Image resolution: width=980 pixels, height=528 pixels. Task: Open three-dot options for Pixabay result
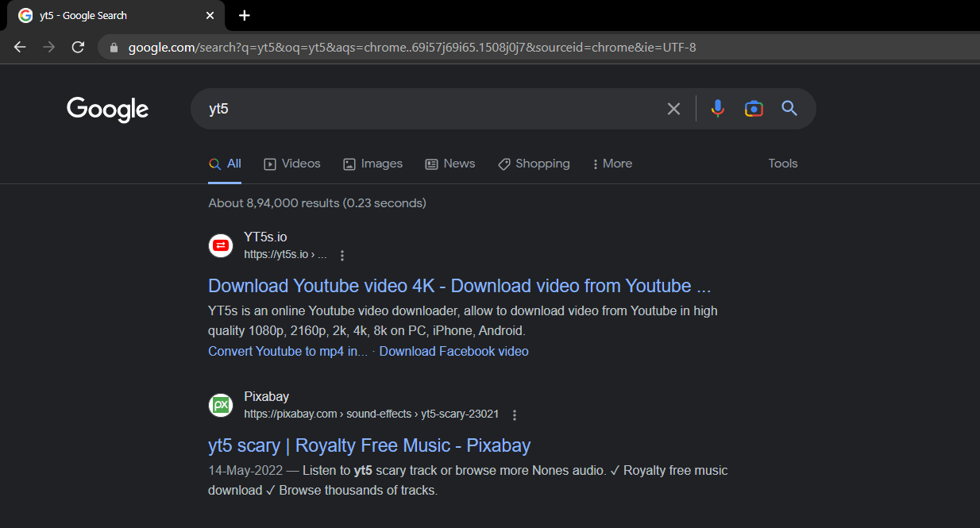[x=515, y=415]
